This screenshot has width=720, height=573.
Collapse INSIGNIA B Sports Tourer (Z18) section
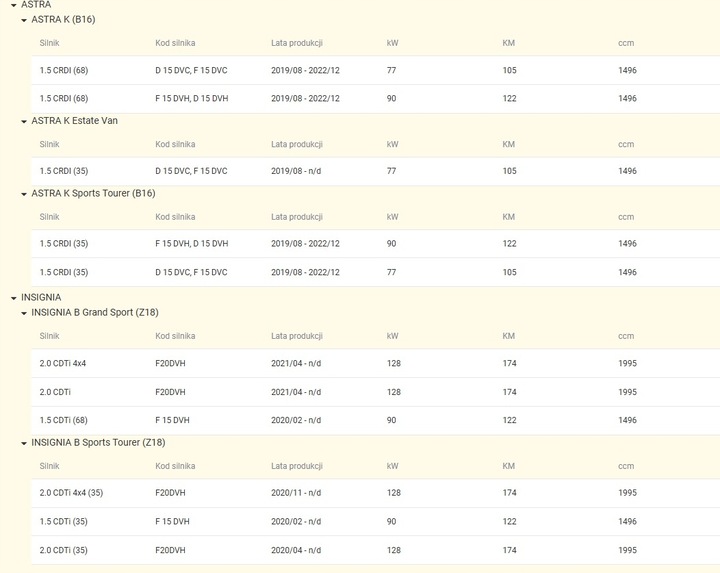[24, 443]
